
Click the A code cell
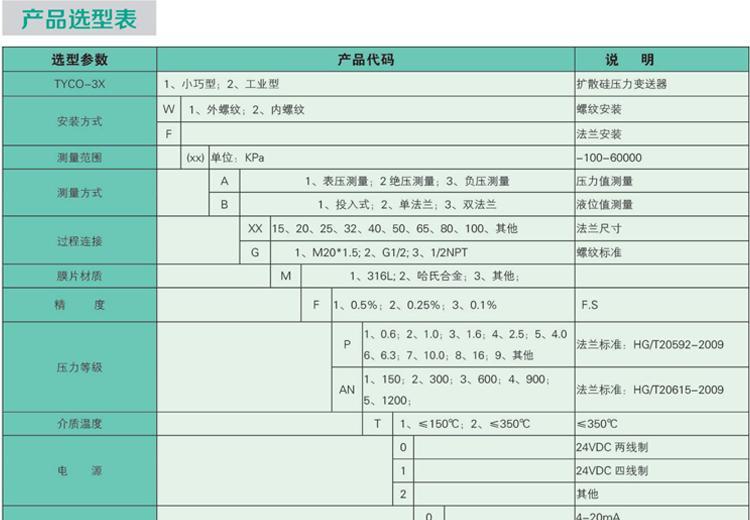tap(224, 181)
